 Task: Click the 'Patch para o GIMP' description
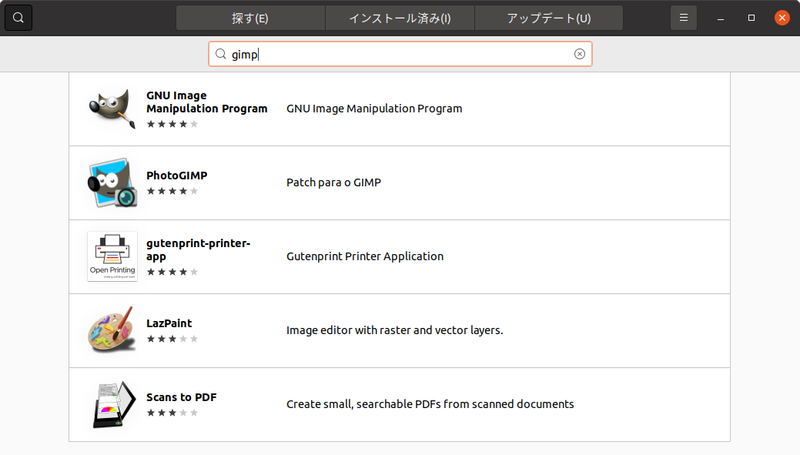coord(334,183)
